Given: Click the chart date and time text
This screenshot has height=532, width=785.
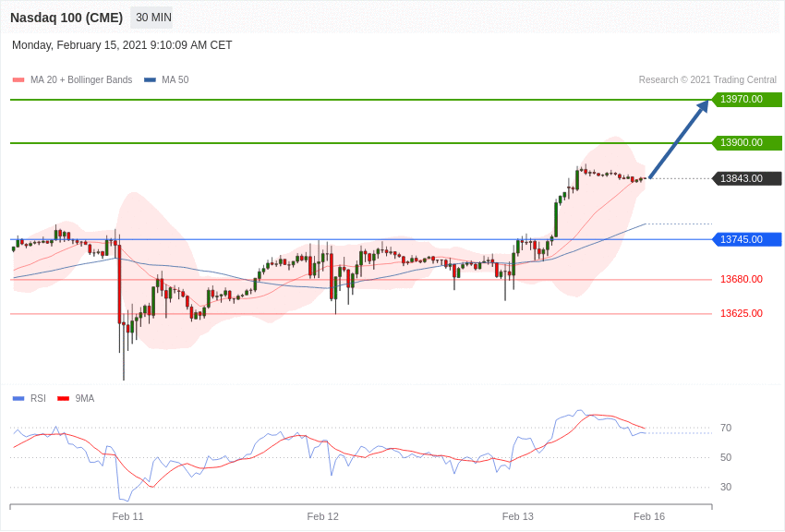Looking at the screenshot, I should tap(122, 45).
